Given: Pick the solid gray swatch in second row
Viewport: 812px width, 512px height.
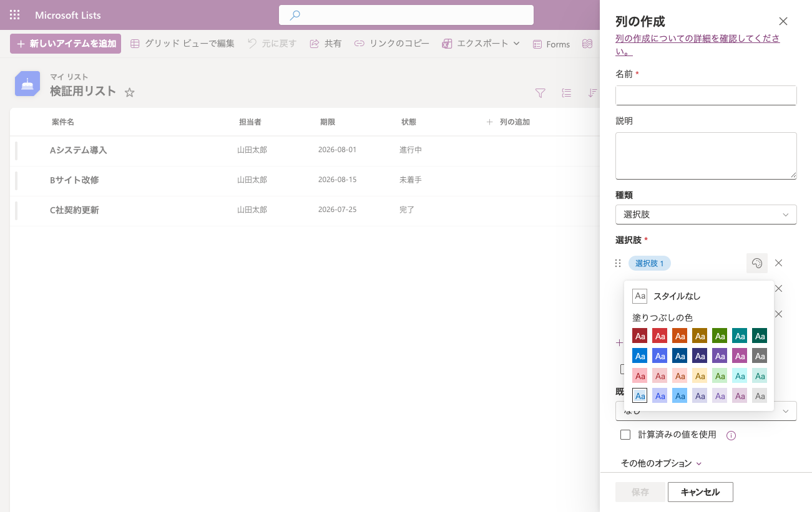Looking at the screenshot, I should (x=760, y=356).
